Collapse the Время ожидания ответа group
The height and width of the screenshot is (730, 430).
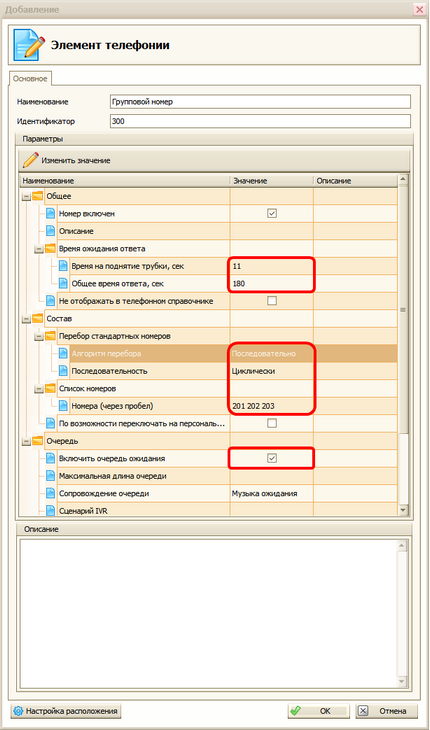tap(40, 249)
